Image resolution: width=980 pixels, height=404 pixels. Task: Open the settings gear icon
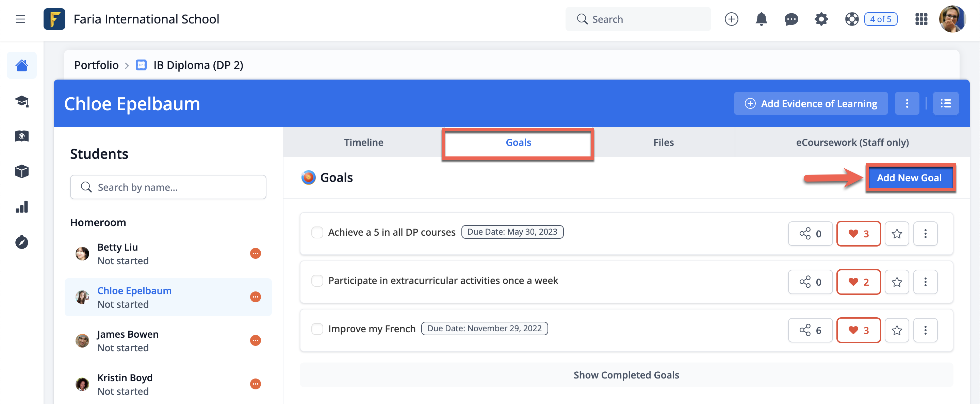click(x=821, y=19)
